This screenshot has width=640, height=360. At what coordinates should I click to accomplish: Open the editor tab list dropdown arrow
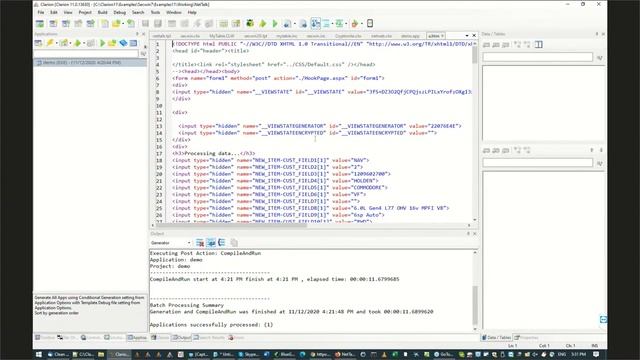(x=467, y=36)
